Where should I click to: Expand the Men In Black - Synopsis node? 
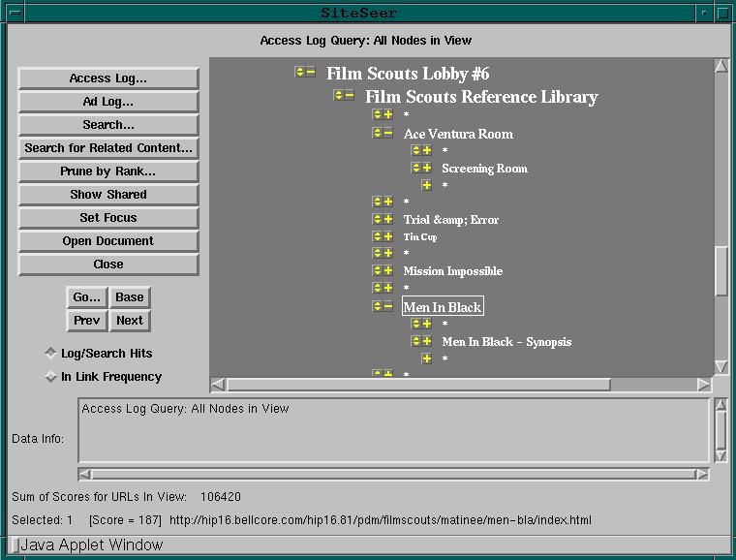click(427, 341)
